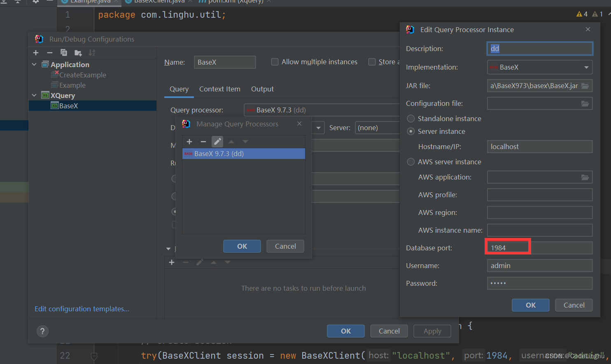Edit selected query processor pencil icon
This screenshot has width=611, height=364.
point(217,142)
